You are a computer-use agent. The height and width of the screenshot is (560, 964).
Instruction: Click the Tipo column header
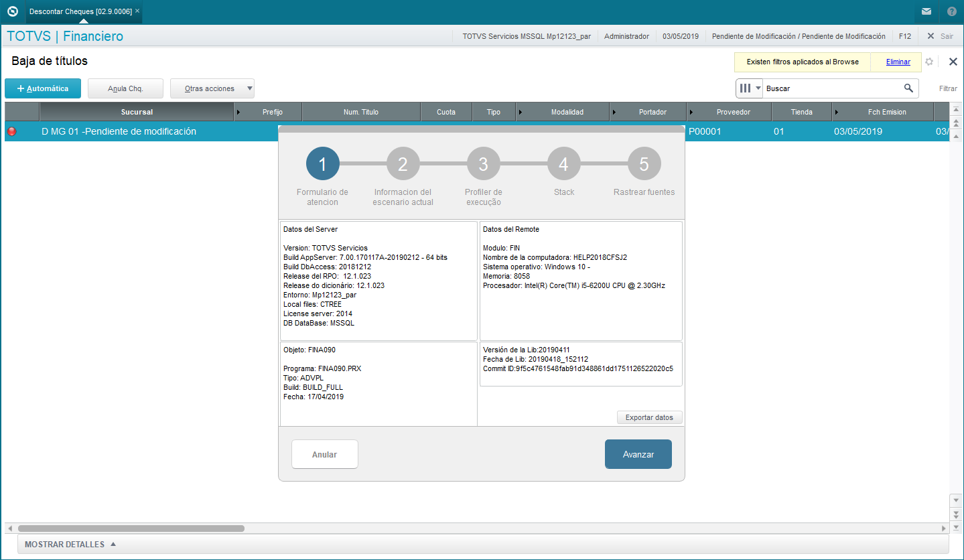coord(494,112)
